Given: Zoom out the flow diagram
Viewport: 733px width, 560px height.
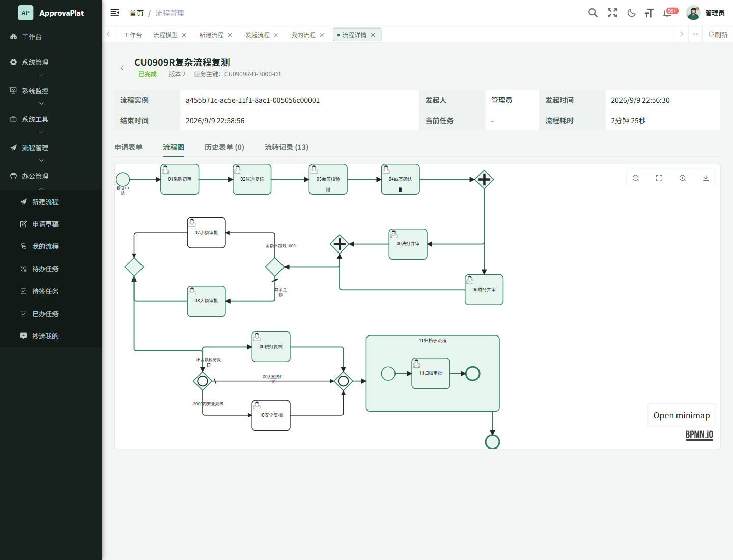Looking at the screenshot, I should tap(636, 178).
